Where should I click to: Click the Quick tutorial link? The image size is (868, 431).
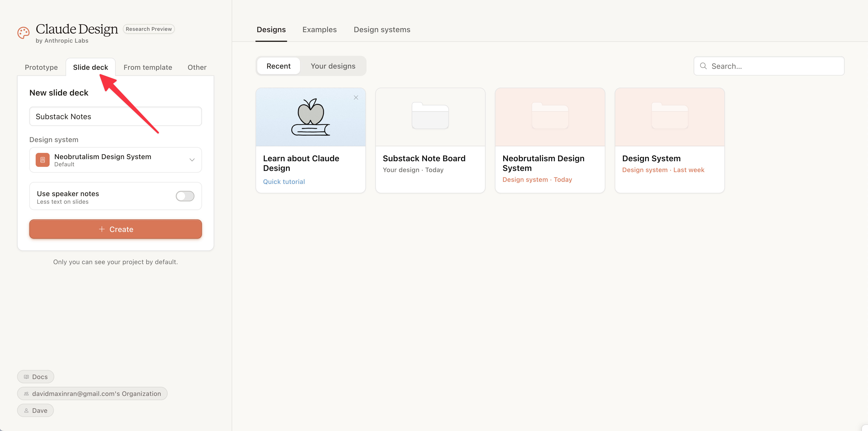[x=284, y=182]
